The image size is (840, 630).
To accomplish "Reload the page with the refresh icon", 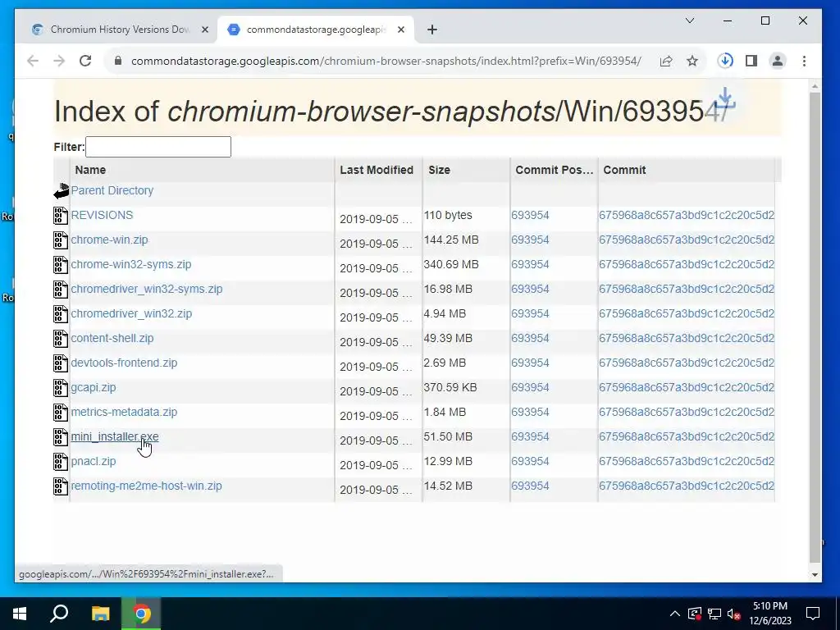I will click(x=85, y=61).
